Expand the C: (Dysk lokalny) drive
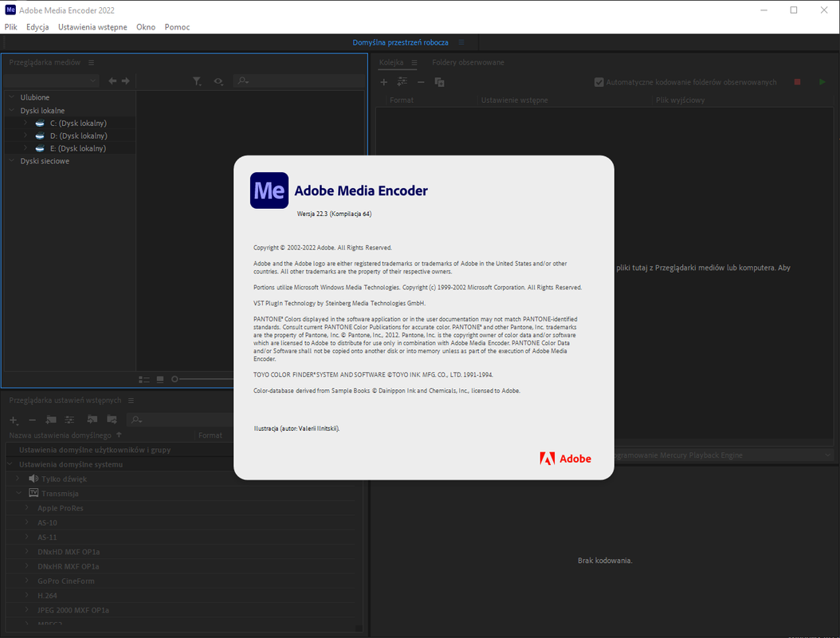Viewport: 840px width, 638px height. tap(26, 123)
